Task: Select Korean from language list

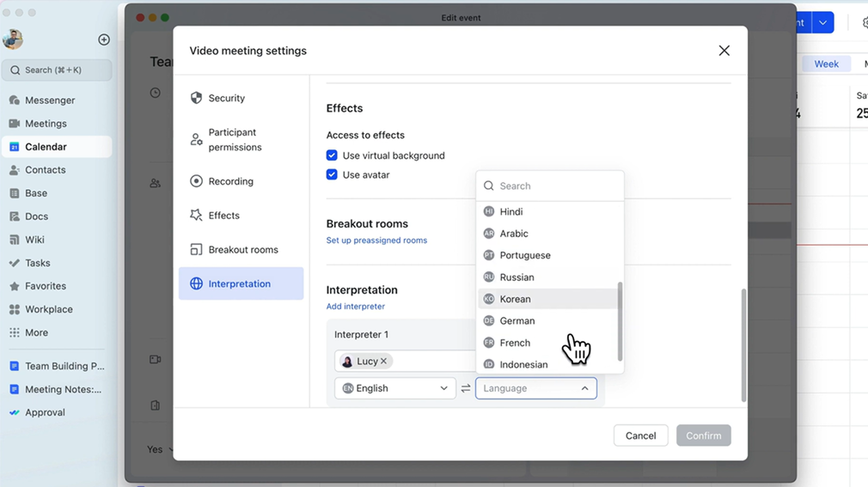Action: click(516, 299)
